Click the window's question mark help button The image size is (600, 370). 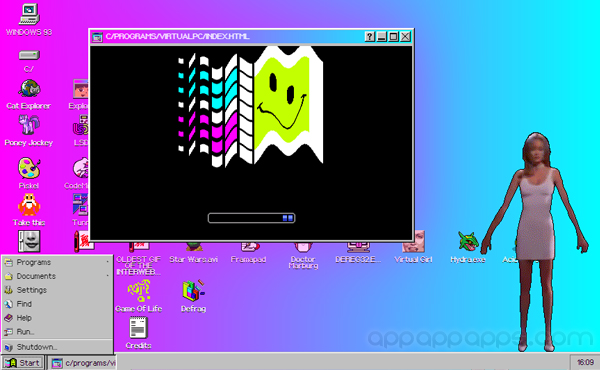[x=369, y=37]
